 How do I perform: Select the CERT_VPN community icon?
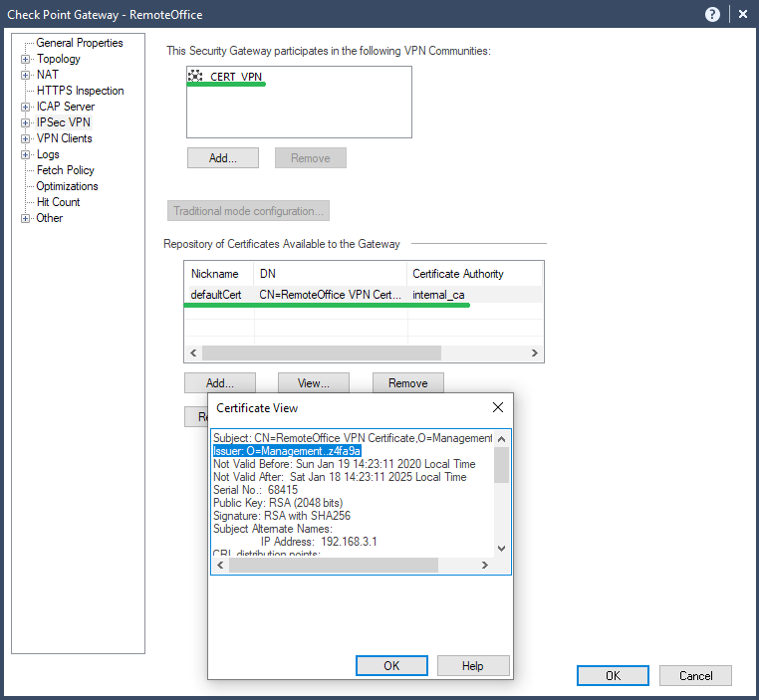195,76
